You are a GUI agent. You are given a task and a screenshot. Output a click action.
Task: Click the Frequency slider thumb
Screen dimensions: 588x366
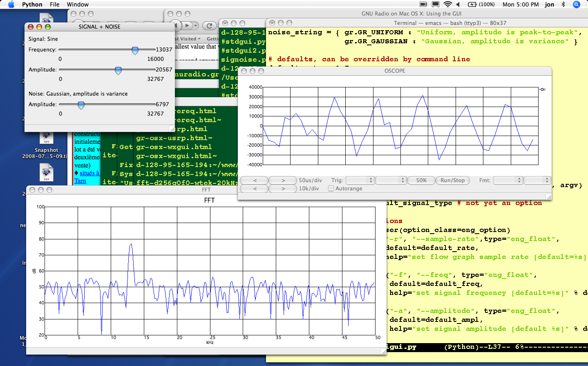[135, 50]
